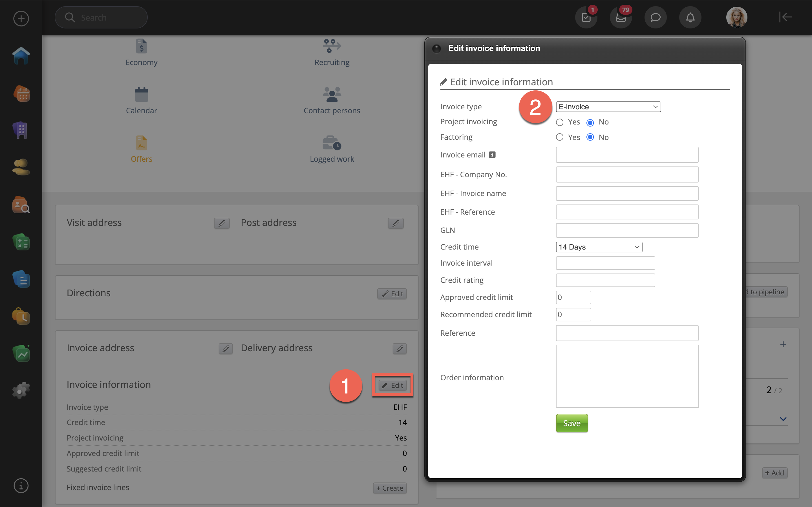Open the Invoice type dropdown
Viewport: 812px width, 507px height.
point(608,107)
